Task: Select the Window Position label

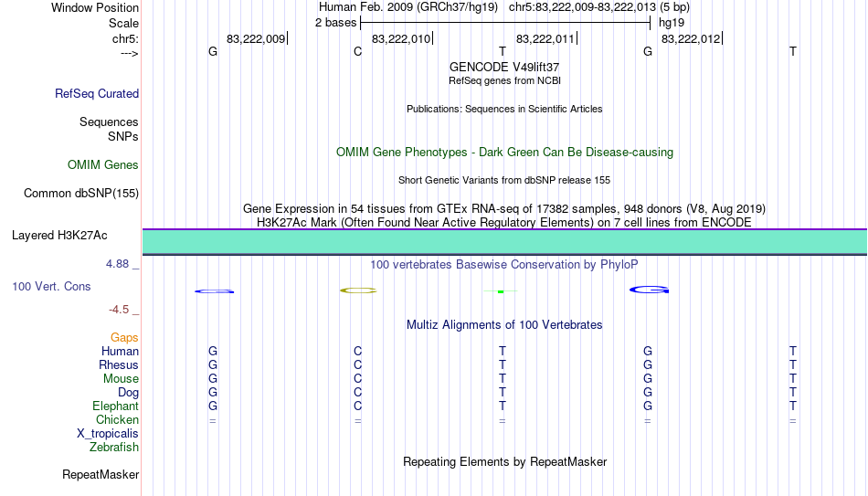Action: pos(95,7)
